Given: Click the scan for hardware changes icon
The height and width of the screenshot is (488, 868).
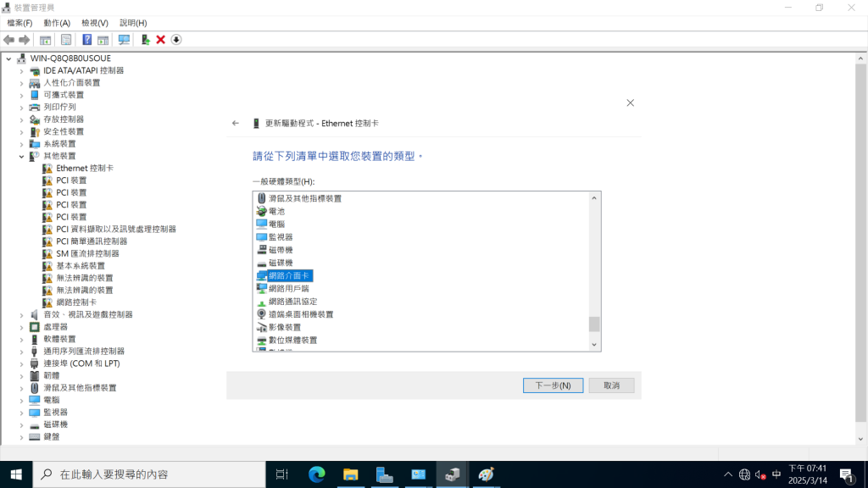Looking at the screenshot, I should (124, 40).
